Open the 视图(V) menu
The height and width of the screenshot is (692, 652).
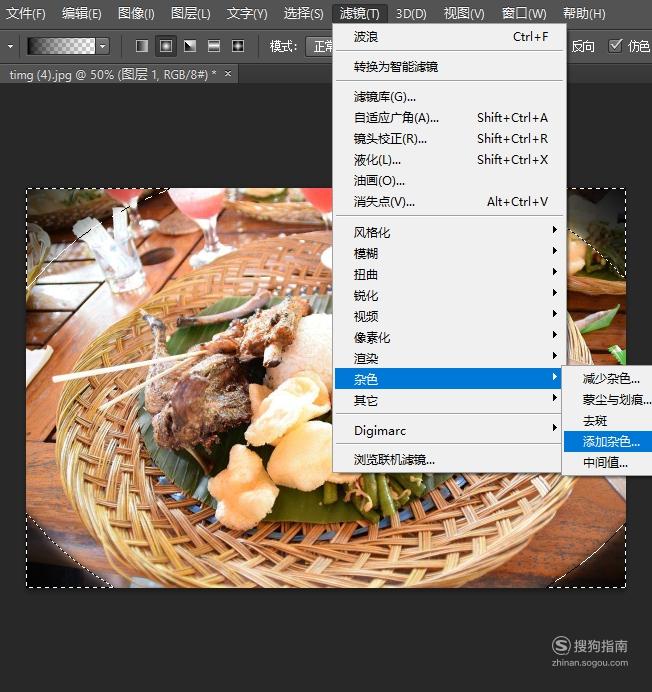[464, 14]
